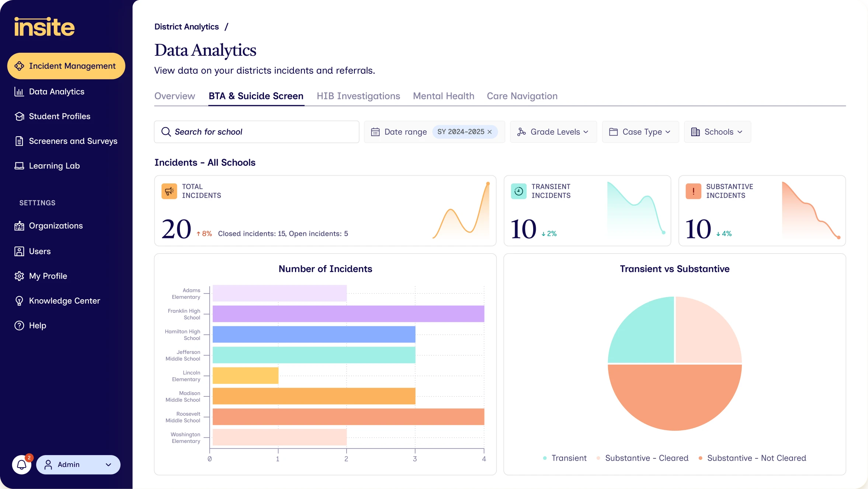Remove the SY 2024-2025 date filter
Image resolution: width=868 pixels, height=489 pixels.
[x=490, y=132]
